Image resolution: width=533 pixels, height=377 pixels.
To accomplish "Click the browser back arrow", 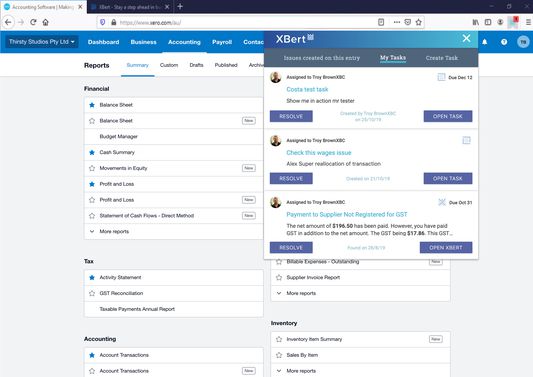I will click(x=8, y=22).
